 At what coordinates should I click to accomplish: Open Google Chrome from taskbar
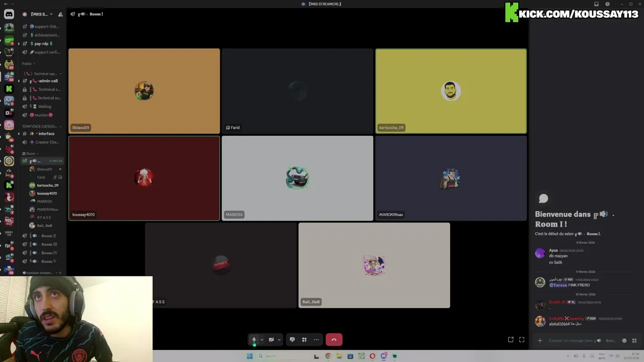click(x=328, y=356)
